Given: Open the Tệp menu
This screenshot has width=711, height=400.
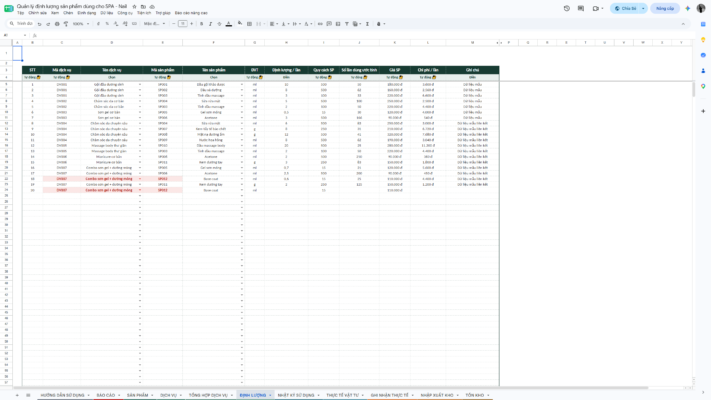Looking at the screenshot, I should (x=20, y=13).
